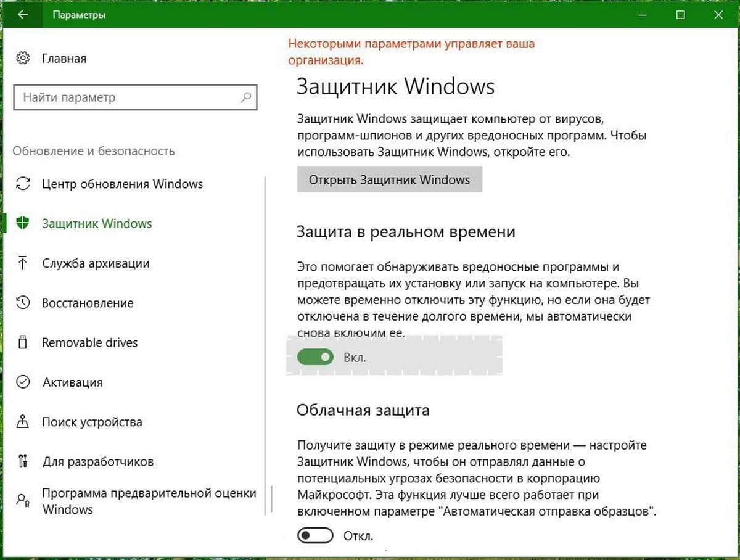Click the red organization-managed notice text
The image size is (740, 560).
tap(411, 52)
